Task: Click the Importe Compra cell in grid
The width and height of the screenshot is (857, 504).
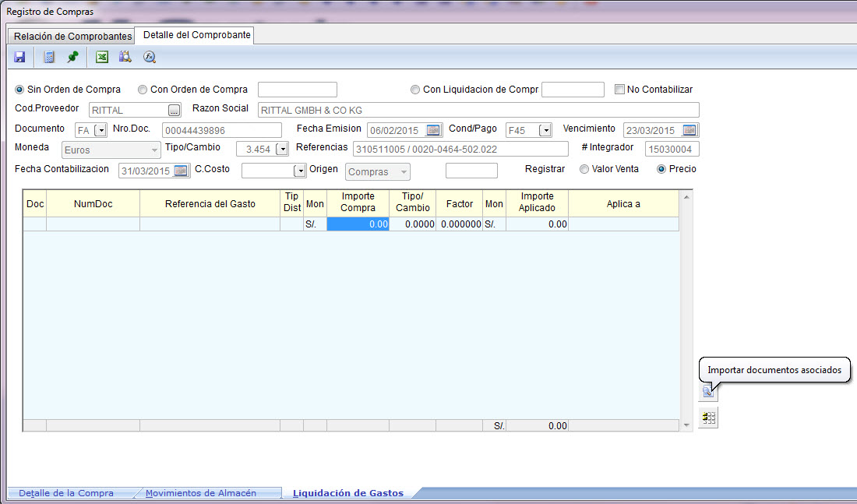Action: pos(358,224)
